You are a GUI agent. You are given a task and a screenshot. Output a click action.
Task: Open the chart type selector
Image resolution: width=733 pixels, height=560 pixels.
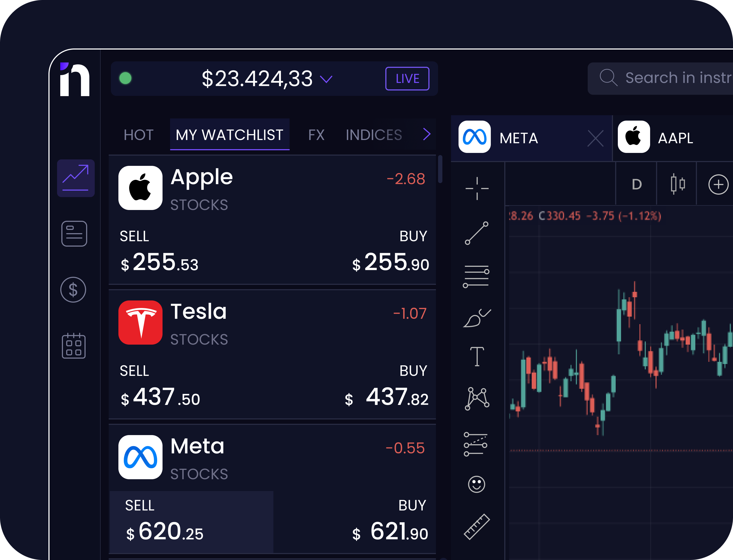coord(677,184)
